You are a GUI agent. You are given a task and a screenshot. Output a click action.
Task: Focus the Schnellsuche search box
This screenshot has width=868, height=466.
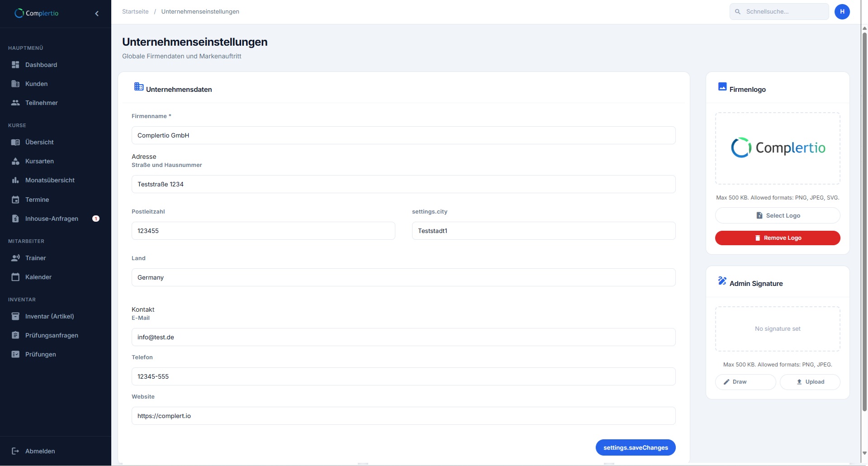(x=779, y=12)
